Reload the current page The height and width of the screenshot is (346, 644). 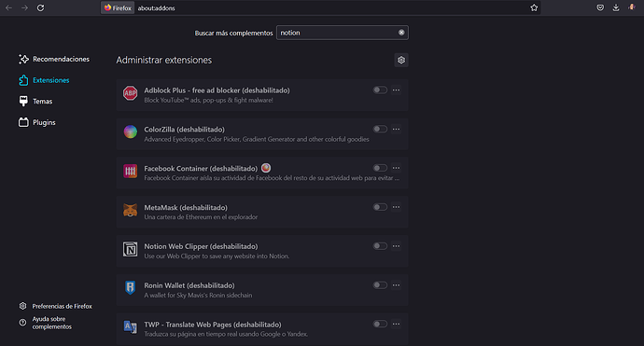[40, 7]
